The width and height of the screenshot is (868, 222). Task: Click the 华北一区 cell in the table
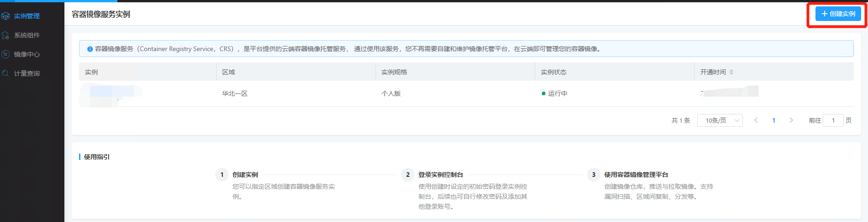(235, 93)
